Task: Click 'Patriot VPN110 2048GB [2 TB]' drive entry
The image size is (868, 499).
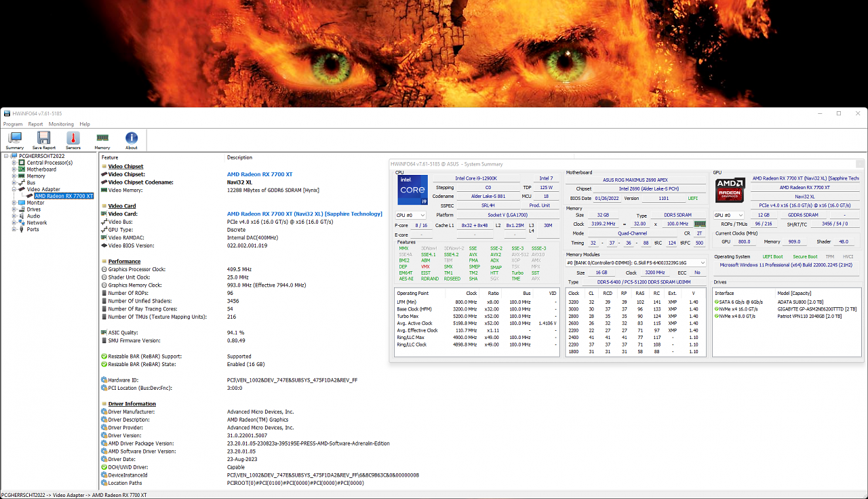Action: click(808, 316)
